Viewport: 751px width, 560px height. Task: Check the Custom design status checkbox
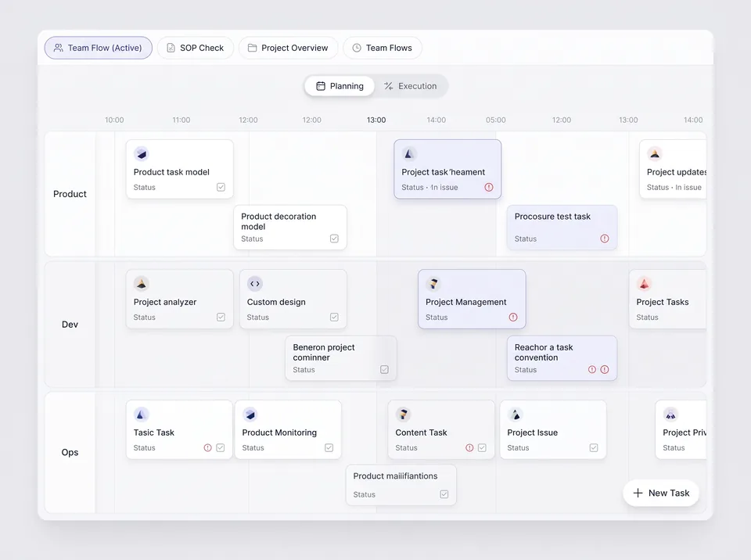coord(334,317)
